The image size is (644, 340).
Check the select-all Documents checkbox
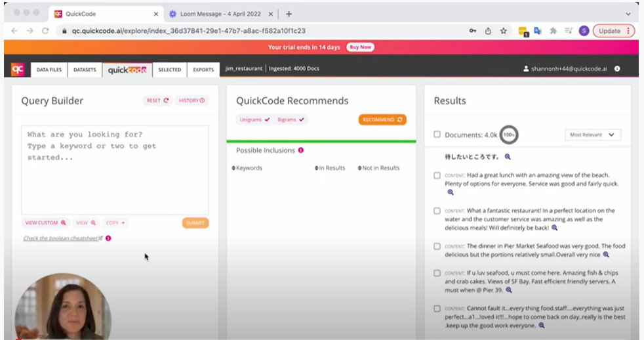click(x=437, y=135)
